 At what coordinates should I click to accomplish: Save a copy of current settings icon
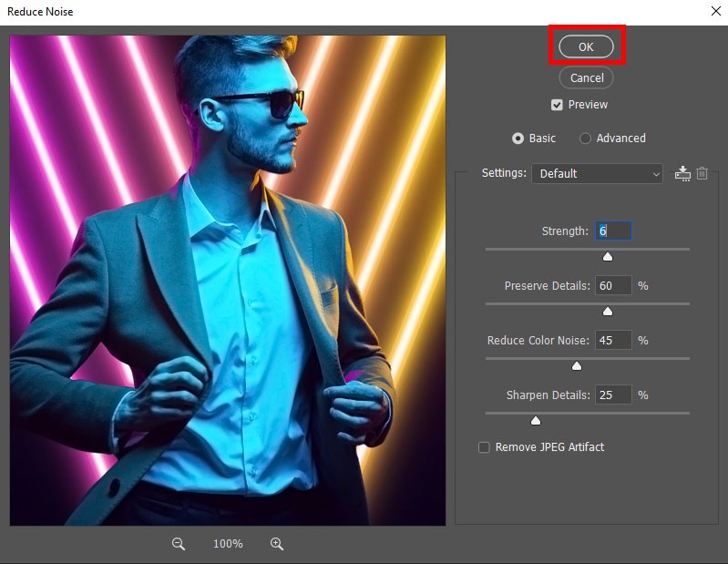click(682, 174)
